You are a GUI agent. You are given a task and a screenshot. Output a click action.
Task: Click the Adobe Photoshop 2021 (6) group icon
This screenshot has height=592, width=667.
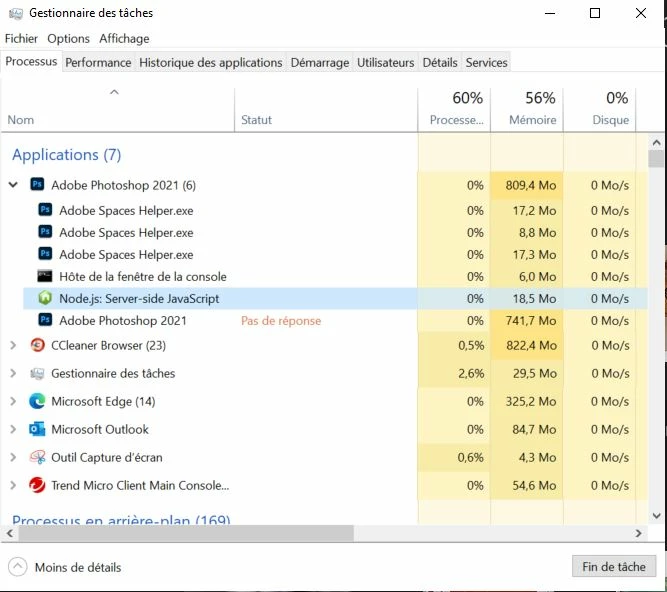(37, 185)
